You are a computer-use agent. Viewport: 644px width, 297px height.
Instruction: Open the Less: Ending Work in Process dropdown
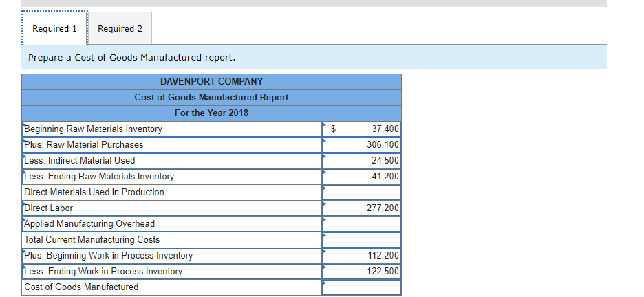click(x=172, y=271)
